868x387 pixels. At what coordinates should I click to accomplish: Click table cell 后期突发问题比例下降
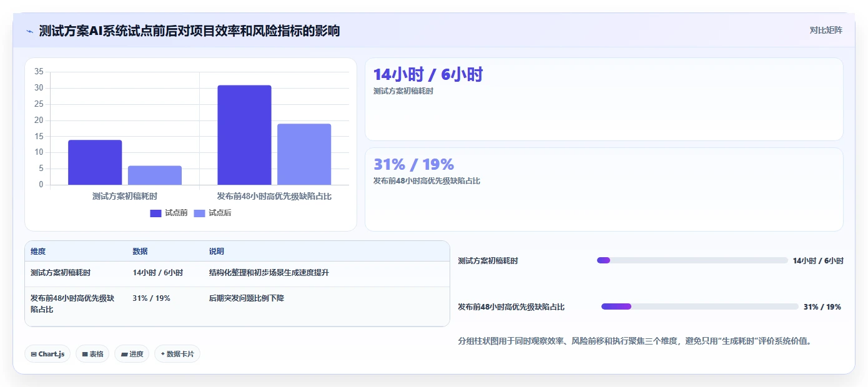[x=247, y=298]
